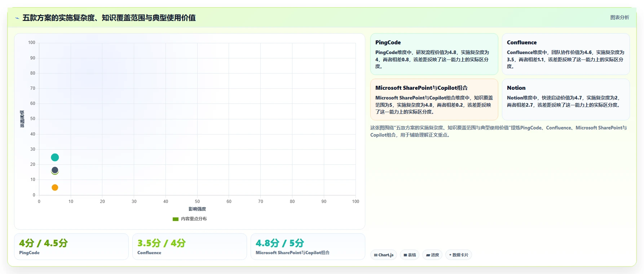Click the 4.8分 / 5分 score value
This screenshot has height=274, width=644.
click(x=280, y=243)
